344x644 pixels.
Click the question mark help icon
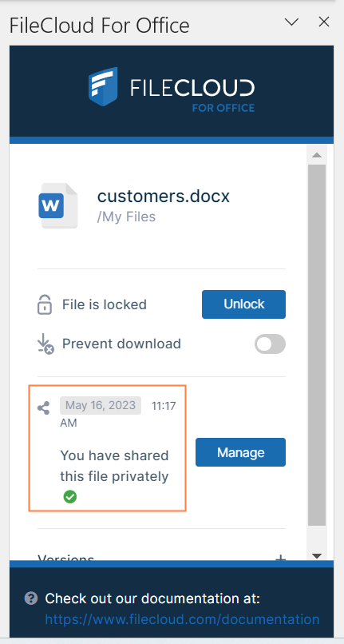(31, 598)
